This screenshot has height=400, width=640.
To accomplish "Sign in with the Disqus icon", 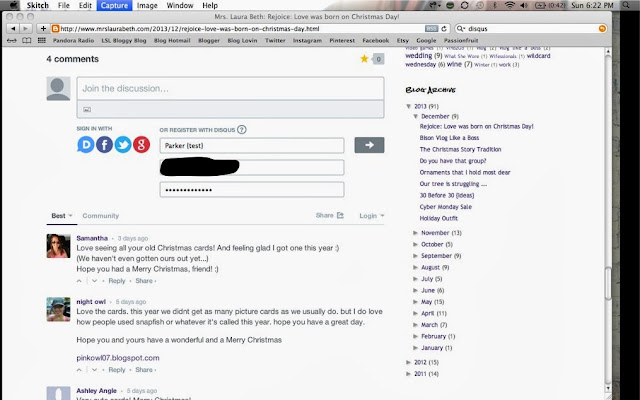I will pyautogui.click(x=86, y=145).
